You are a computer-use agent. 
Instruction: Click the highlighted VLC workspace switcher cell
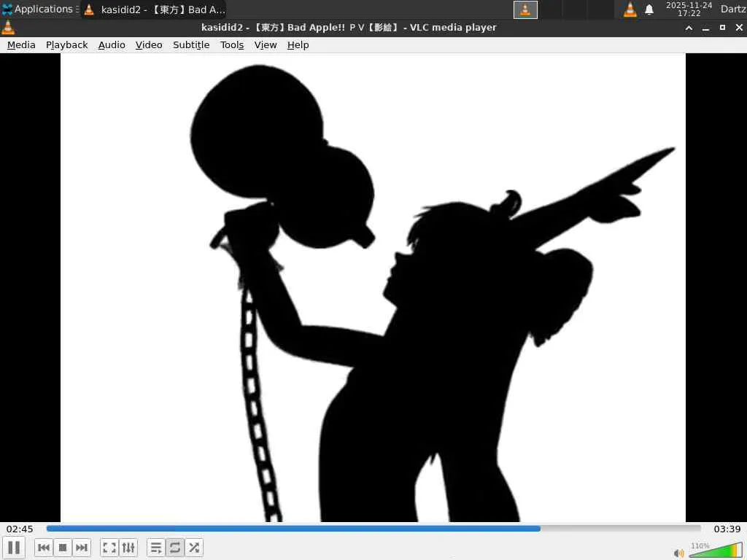tap(525, 9)
